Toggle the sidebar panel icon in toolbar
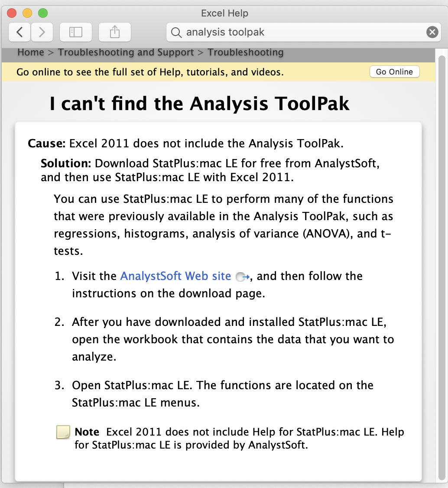448x488 pixels. click(76, 32)
